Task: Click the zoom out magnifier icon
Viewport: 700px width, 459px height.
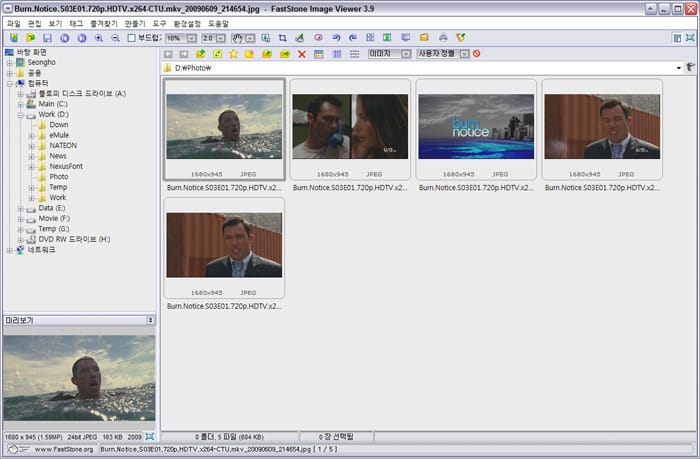Action: point(115,38)
